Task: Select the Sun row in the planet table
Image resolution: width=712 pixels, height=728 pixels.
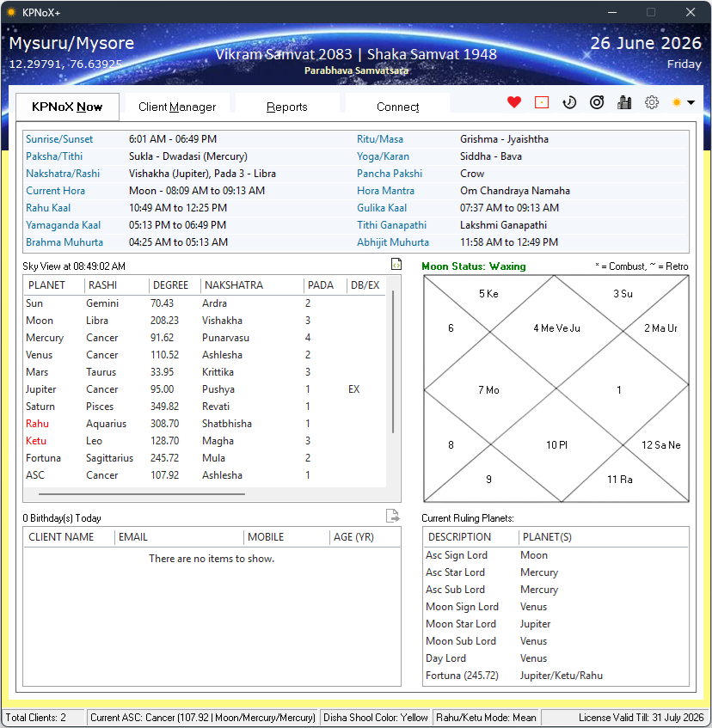Action: point(205,303)
